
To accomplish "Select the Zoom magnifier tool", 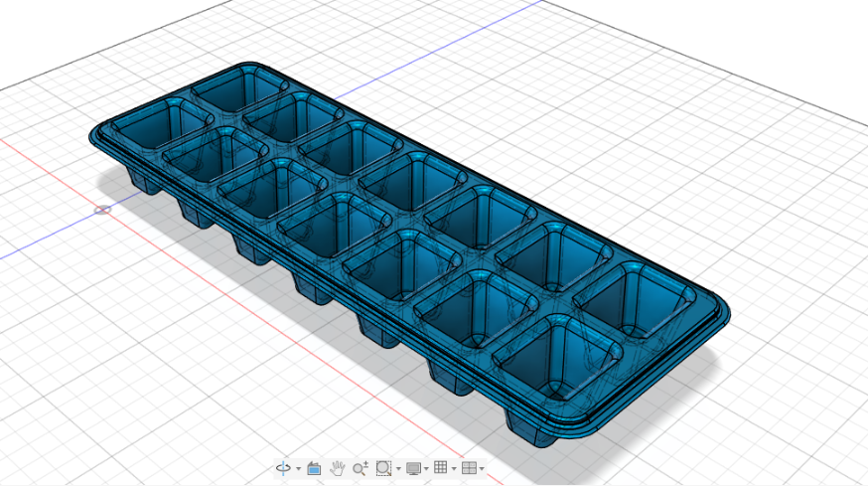I will coord(360,468).
